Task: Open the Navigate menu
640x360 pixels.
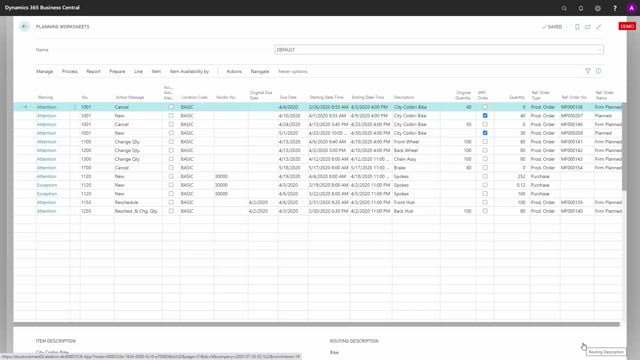Action: 260,71
